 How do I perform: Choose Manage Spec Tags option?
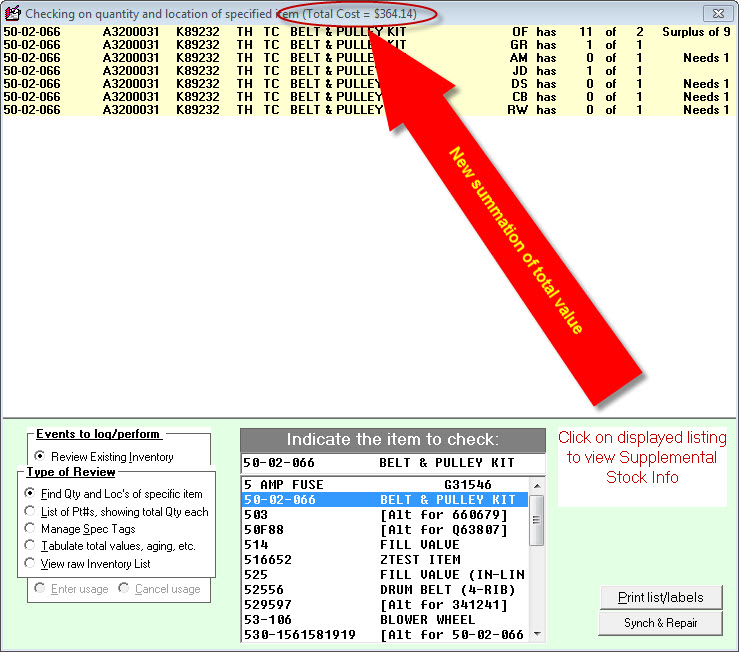(x=31, y=528)
